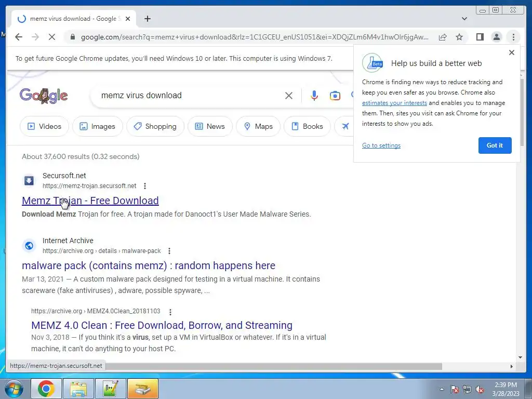Click the Internet Archive globe favicon
Viewport: 532px width, 399px height.
29,245
